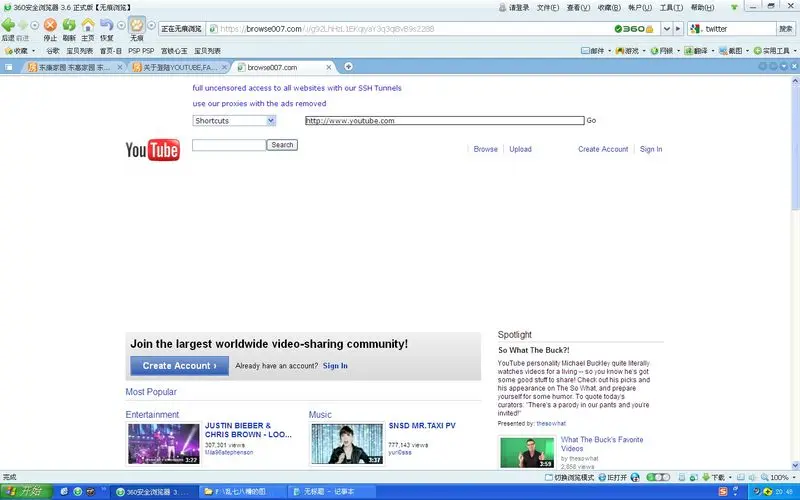Screen dimensions: 800x500
Task: Switch to the 关于登陆YOUTUBE tab
Action: pos(180,67)
